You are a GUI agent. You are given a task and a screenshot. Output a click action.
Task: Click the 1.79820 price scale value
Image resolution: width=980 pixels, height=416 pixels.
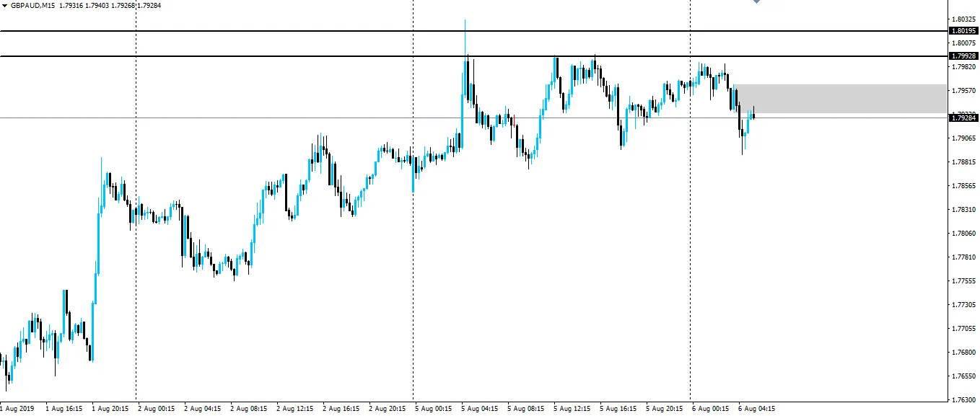(965, 67)
